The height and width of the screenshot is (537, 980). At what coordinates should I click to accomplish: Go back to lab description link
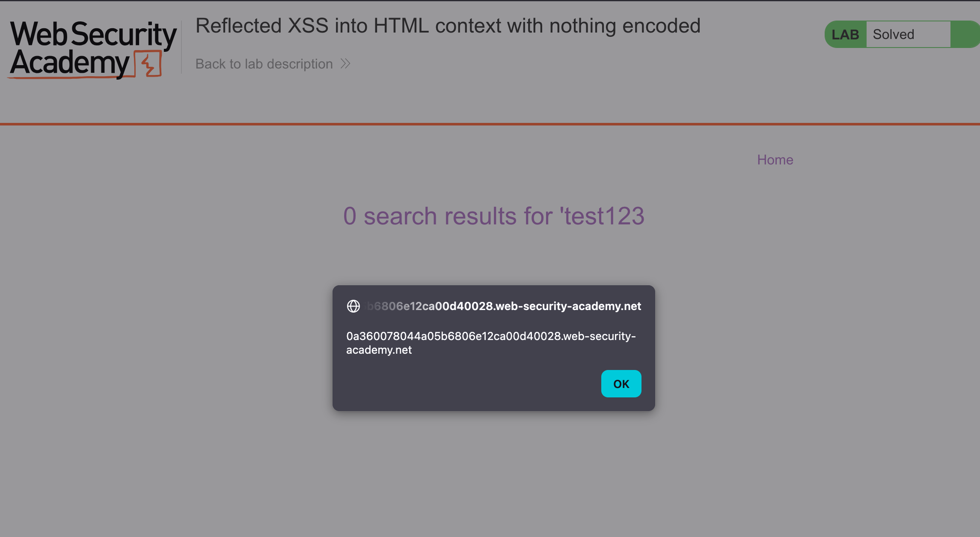tap(264, 64)
